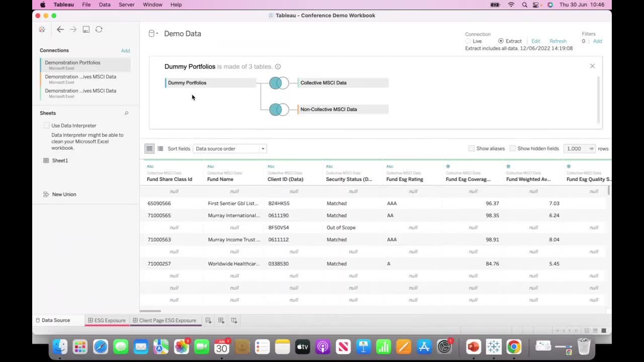Image resolution: width=644 pixels, height=362 pixels.
Task: Select green-marked Demonstration MSCI Data connection
Action: tap(85, 93)
